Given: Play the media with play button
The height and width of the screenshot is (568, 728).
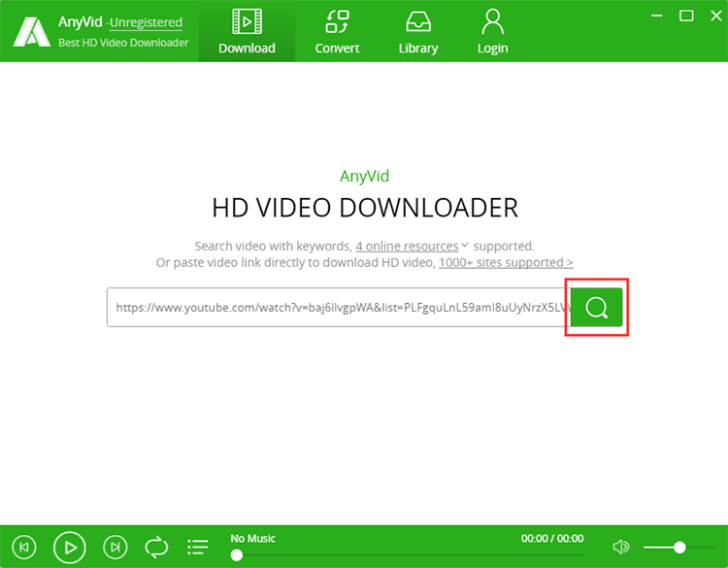Looking at the screenshot, I should [70, 548].
